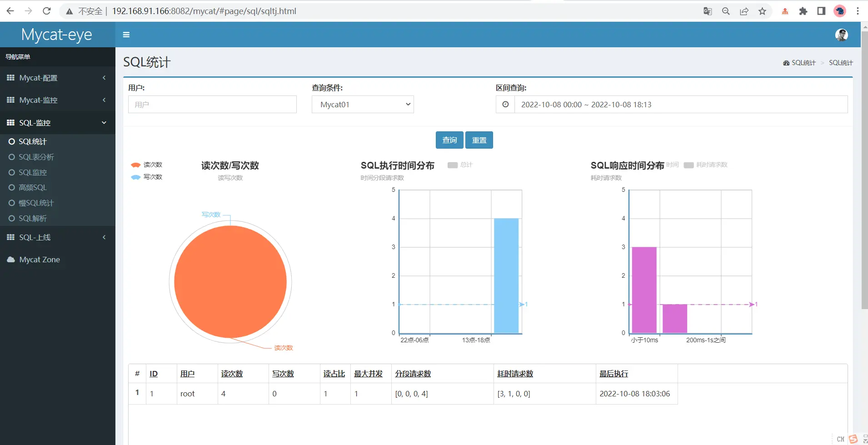Viewport: 868px width, 445px height.
Task: Click the clock icon in date range field
Action: 505,105
